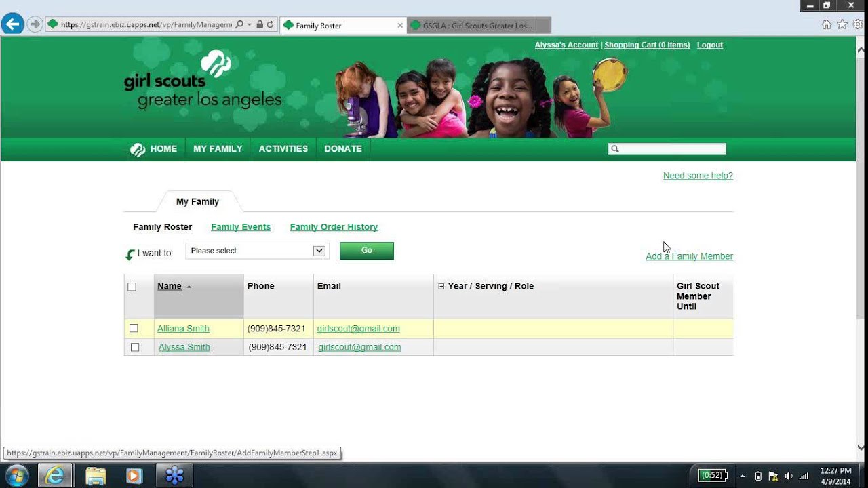Check the box for Alliana Smith
The height and width of the screenshot is (488, 868).
134,328
